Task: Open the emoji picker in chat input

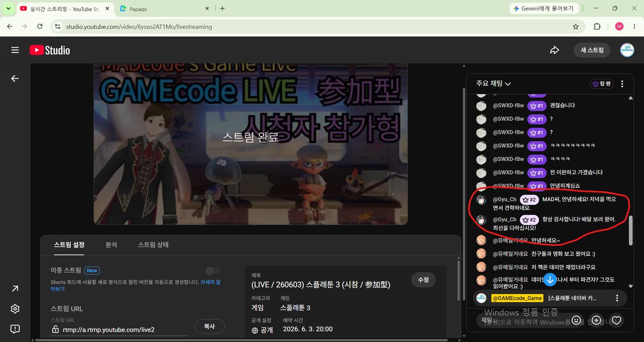Action: point(576,320)
